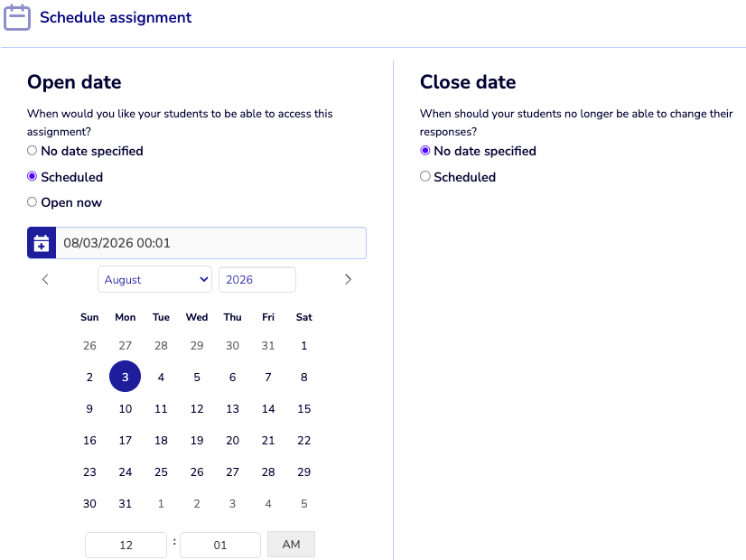Click the Sat column header
The height and width of the screenshot is (560, 746).
[x=304, y=317]
